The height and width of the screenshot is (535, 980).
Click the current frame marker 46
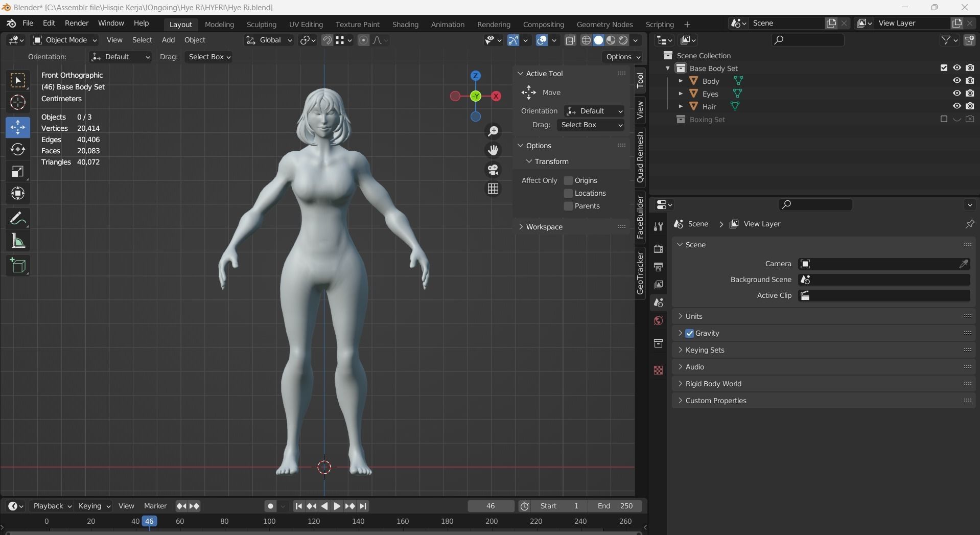pyautogui.click(x=149, y=521)
